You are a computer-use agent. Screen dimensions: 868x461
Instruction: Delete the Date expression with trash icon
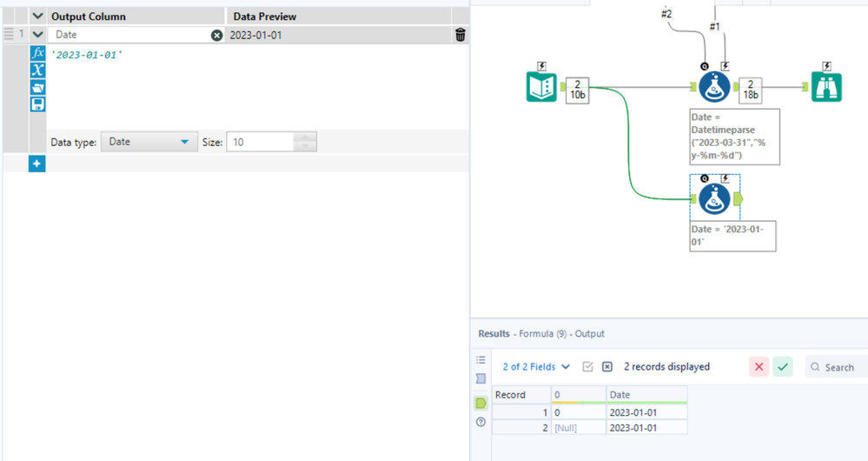460,35
